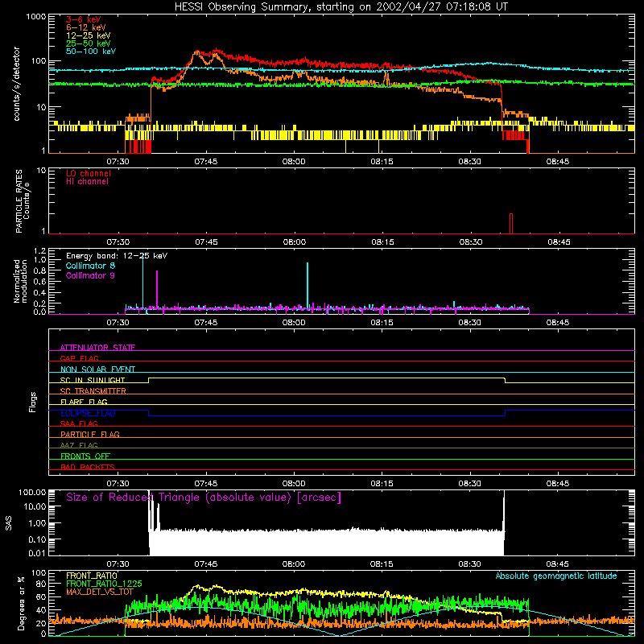Click the vertical 'Flags' axis label
The image size is (644, 644).
pyautogui.click(x=33, y=402)
